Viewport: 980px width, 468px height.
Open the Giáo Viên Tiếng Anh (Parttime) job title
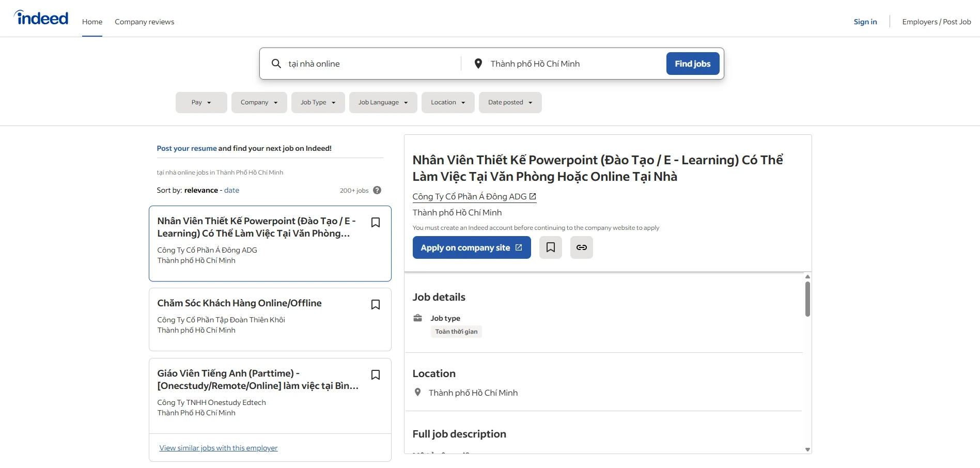(x=258, y=379)
